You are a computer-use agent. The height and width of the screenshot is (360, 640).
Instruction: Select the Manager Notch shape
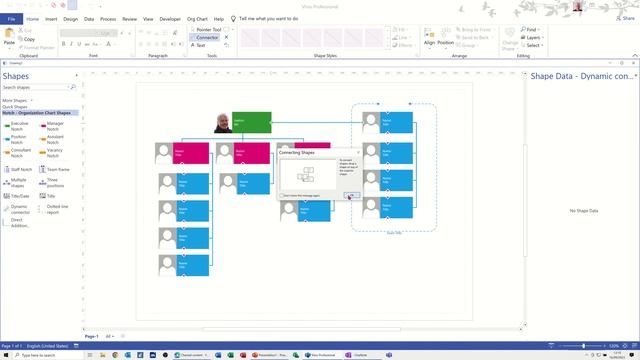(52, 126)
